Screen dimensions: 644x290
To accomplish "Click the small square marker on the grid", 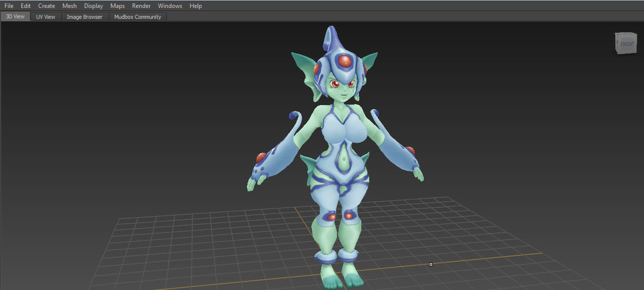I will click(431, 264).
